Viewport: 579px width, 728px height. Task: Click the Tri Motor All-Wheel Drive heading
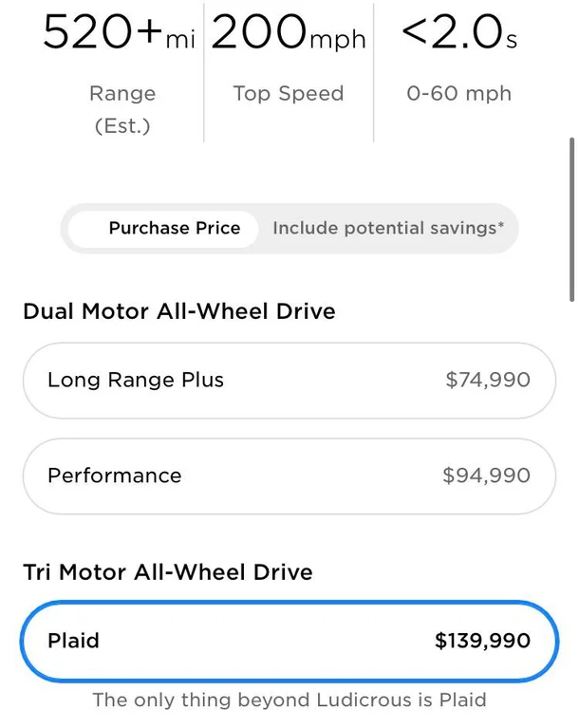(x=168, y=572)
